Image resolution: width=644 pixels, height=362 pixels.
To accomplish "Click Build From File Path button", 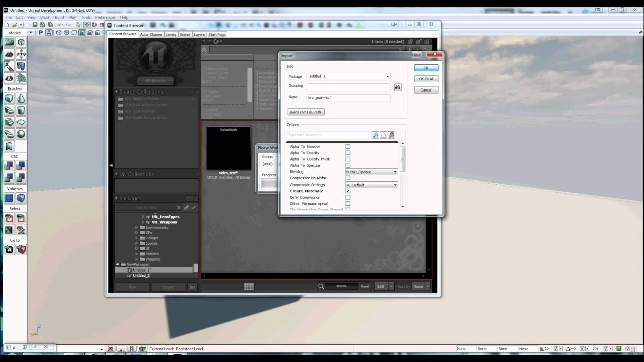I will [x=305, y=112].
